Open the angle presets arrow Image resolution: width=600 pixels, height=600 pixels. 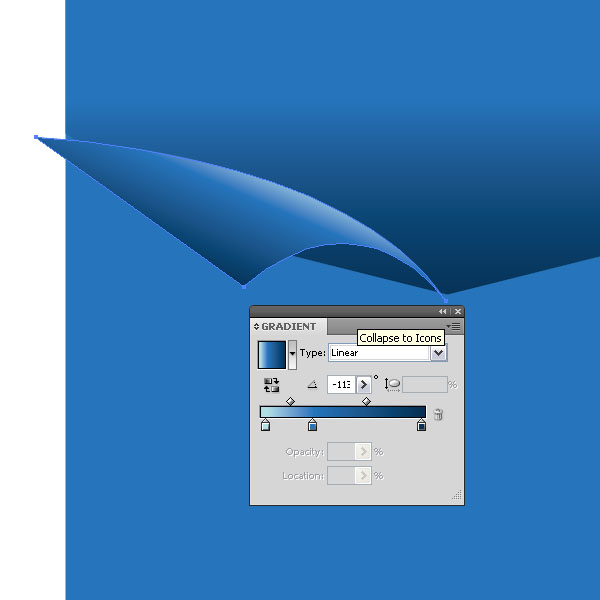pyautogui.click(x=364, y=384)
